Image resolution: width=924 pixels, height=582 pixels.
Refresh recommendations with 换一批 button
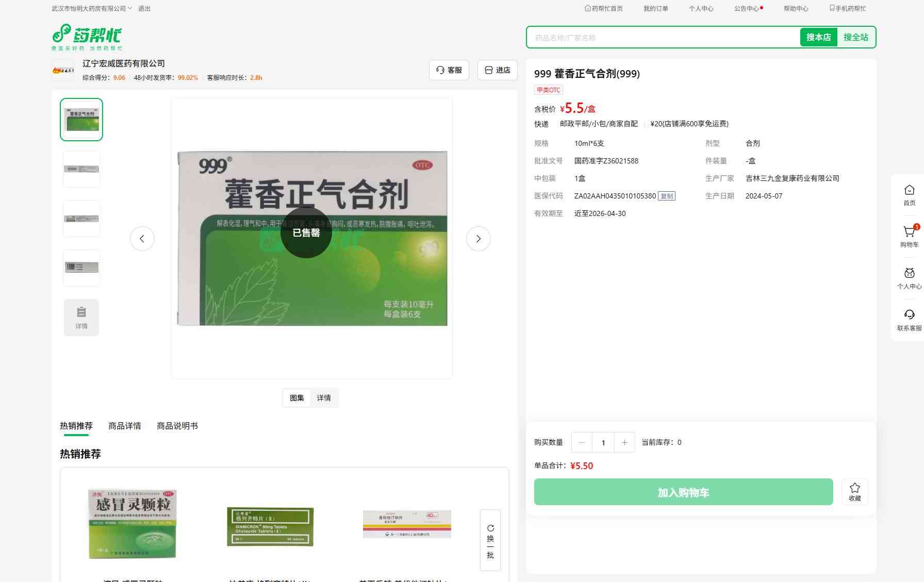490,540
